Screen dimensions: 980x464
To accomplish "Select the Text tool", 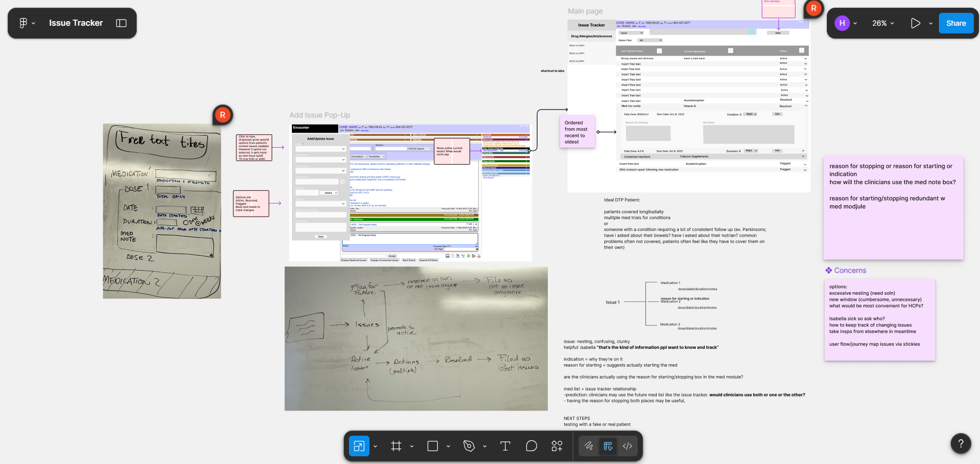I will tap(505, 446).
